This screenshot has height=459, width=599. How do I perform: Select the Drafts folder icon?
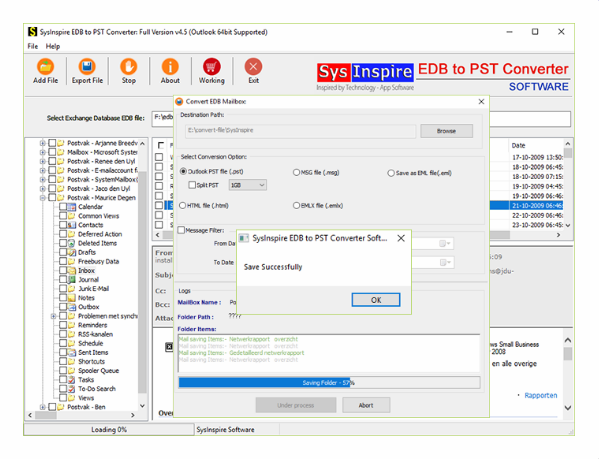[x=71, y=252]
